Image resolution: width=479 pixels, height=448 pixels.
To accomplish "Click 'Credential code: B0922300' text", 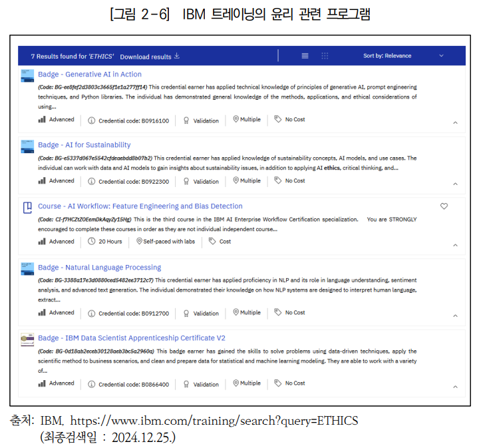I will click(134, 182).
